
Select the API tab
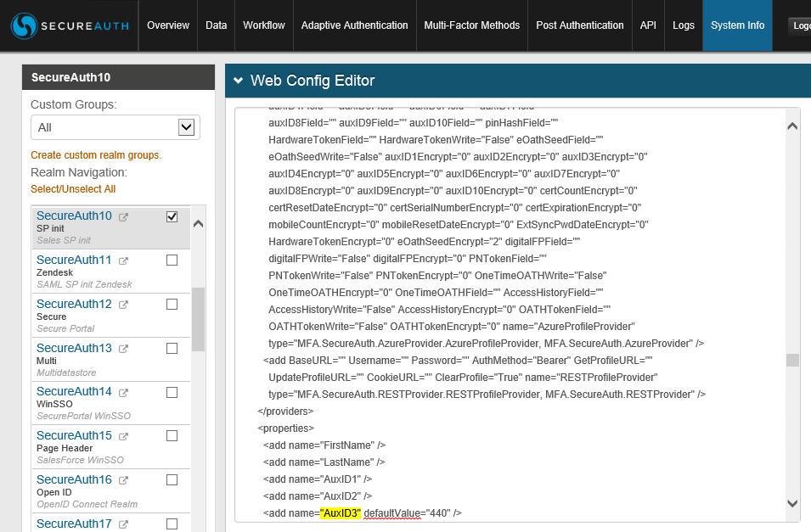648,25
